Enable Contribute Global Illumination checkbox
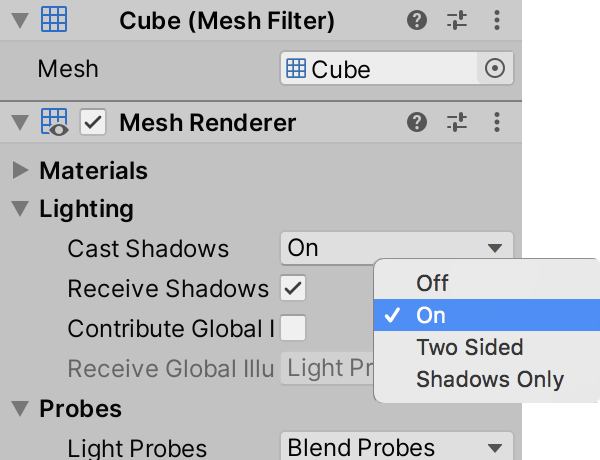Screen dimensions: 600x460 coord(293,328)
